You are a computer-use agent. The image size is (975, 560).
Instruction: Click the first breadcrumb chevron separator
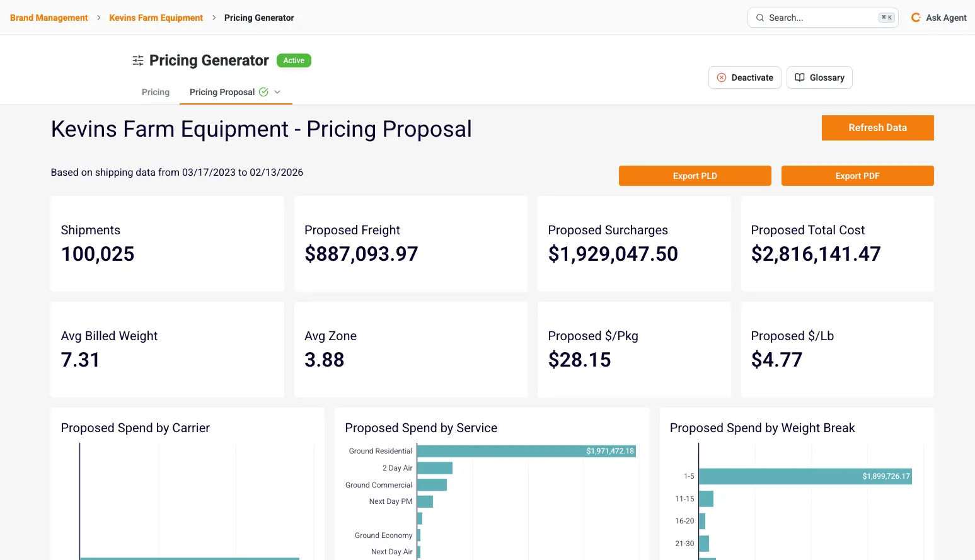click(98, 18)
